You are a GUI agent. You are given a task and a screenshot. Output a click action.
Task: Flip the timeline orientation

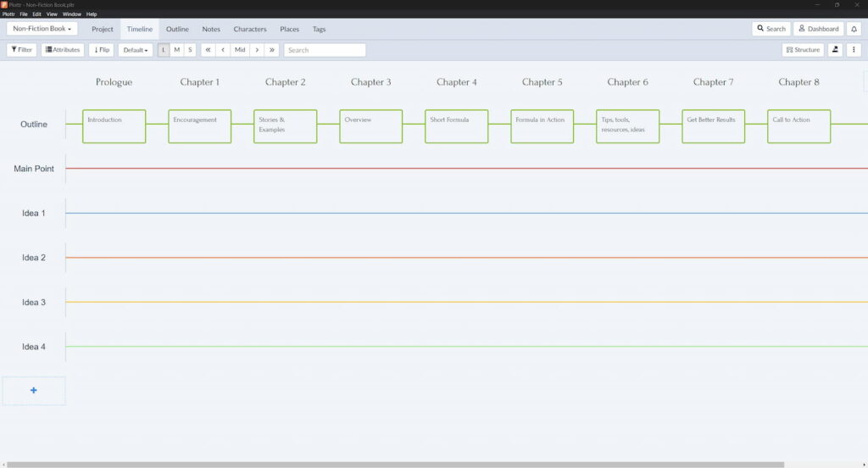101,50
